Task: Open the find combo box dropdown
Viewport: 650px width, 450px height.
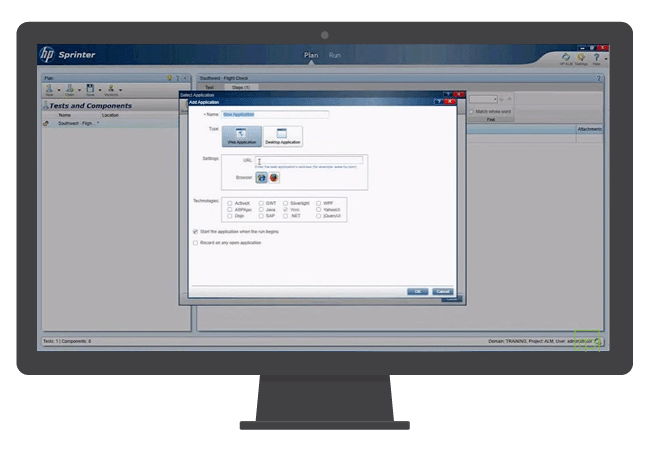Action: click(495, 99)
